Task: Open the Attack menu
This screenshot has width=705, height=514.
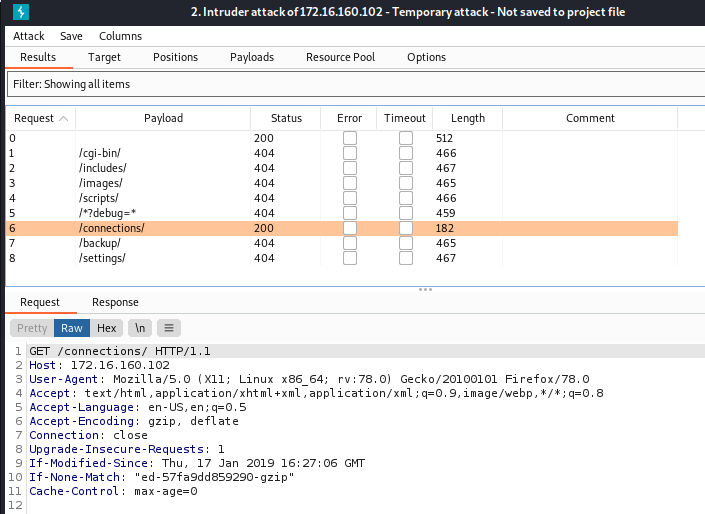Action: point(29,36)
